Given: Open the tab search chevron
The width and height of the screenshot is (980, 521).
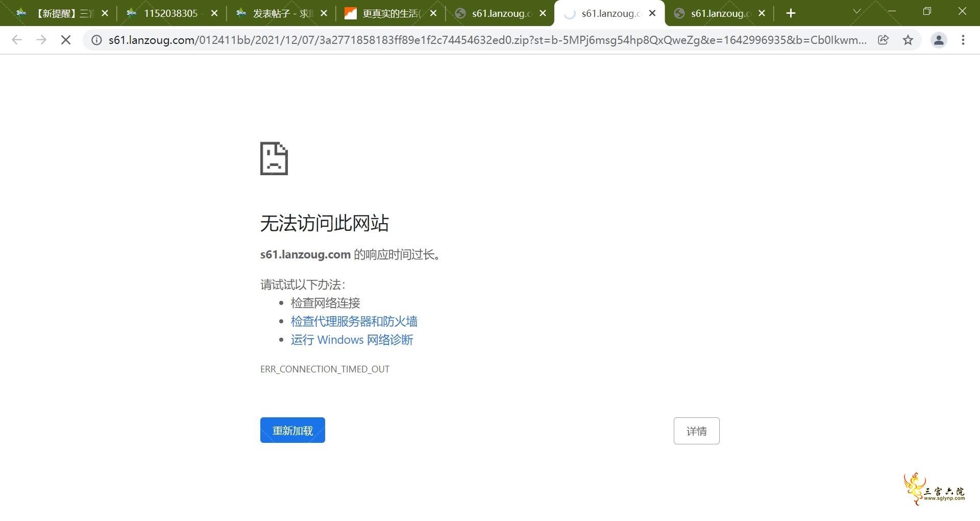Looking at the screenshot, I should 857,11.
